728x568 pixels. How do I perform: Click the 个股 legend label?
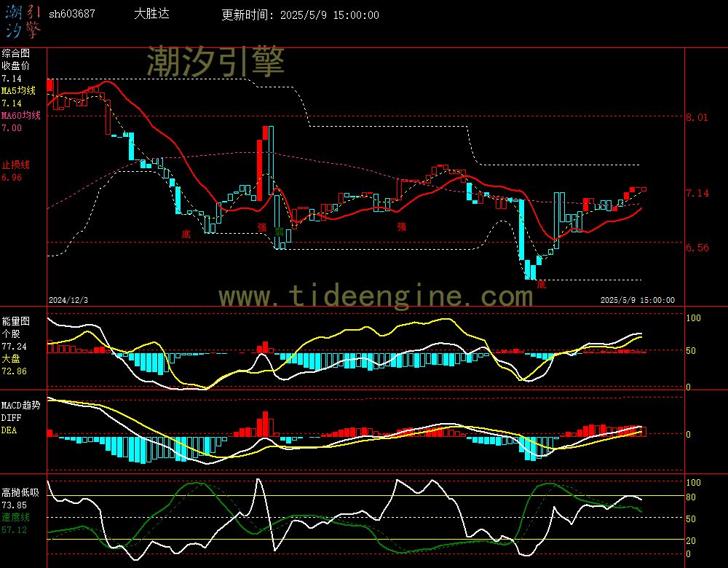(11, 334)
